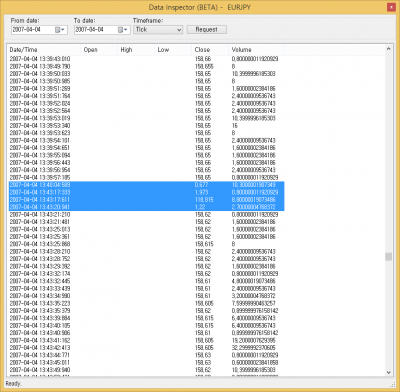Select the row timestamped 13:39:56:443
The height and width of the screenshot is (392, 400).
coord(146,163)
